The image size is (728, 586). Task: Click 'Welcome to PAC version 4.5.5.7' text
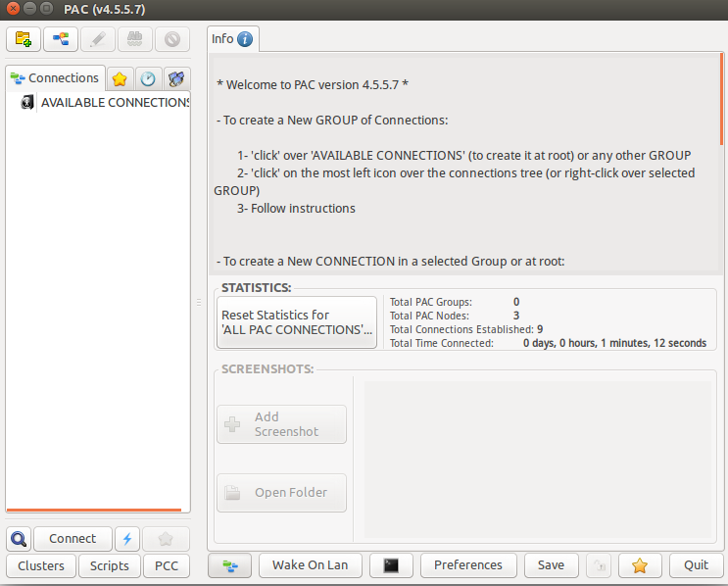(x=313, y=85)
